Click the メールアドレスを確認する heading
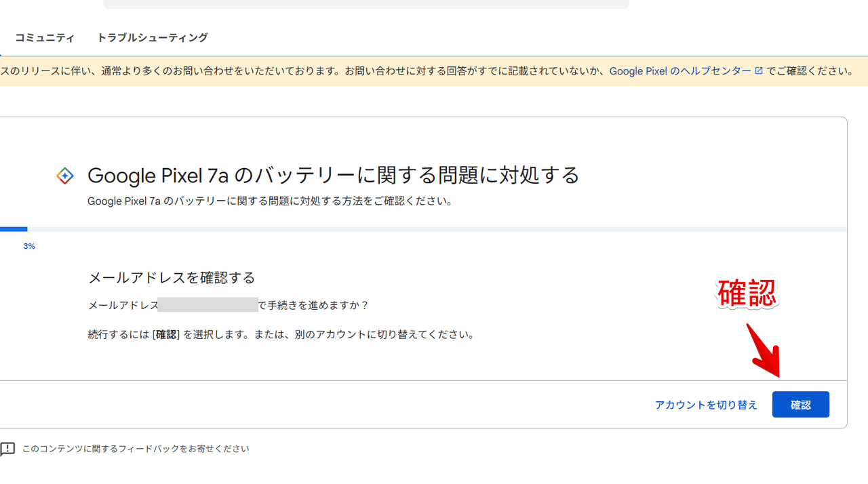This screenshot has height=484, width=868. pos(172,277)
